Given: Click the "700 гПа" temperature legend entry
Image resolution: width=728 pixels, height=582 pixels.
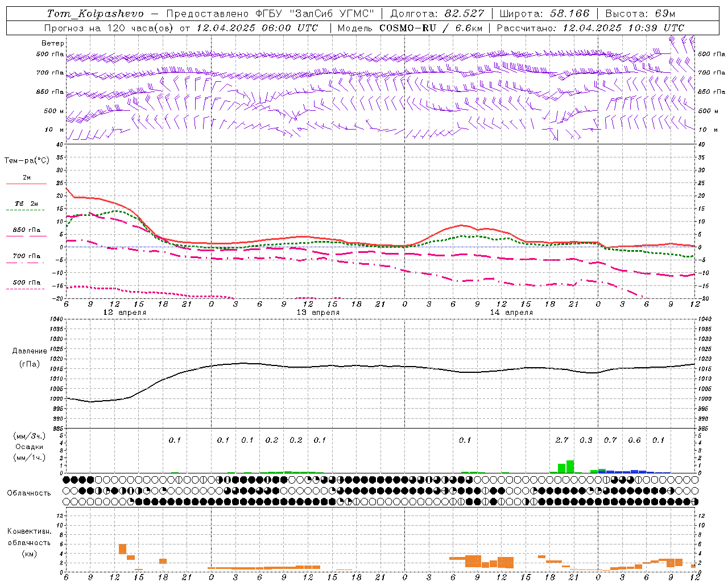Looking at the screenshot, I should 27,256.
